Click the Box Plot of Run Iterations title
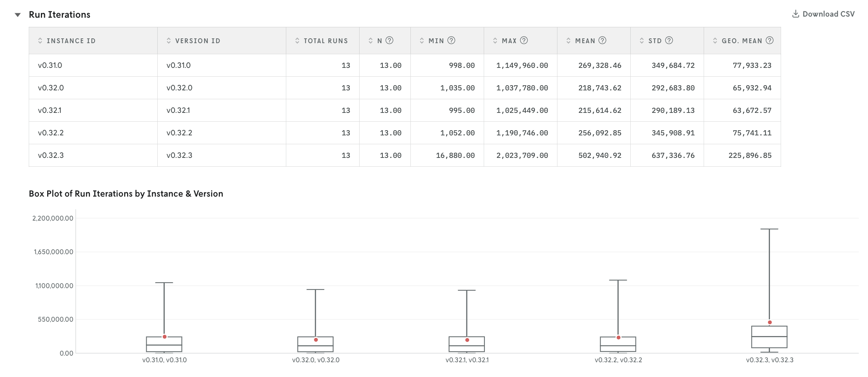Image resolution: width=868 pixels, height=377 pixels. click(126, 194)
